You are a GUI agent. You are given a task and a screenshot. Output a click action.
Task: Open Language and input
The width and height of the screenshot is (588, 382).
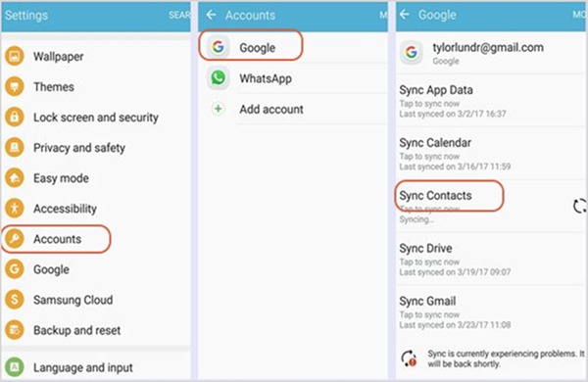96,367
